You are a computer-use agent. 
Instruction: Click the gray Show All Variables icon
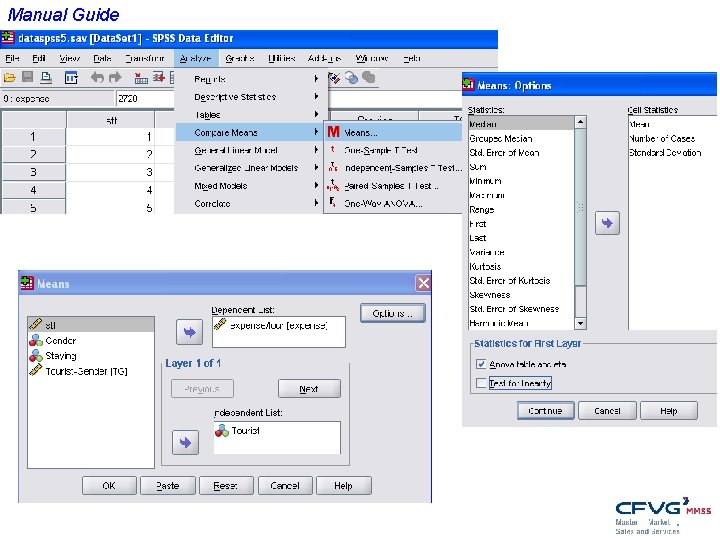[x=369, y=77]
